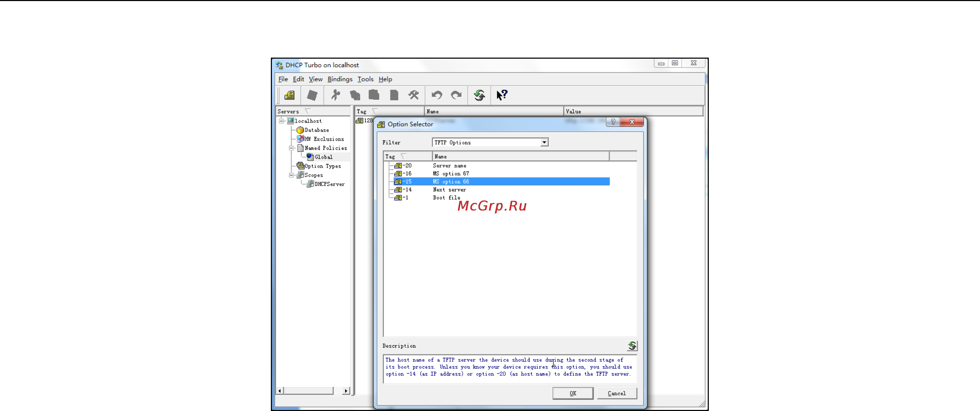The width and height of the screenshot is (980, 411).
Task: Click the green Refresh toolbar icon
Action: [x=480, y=95]
